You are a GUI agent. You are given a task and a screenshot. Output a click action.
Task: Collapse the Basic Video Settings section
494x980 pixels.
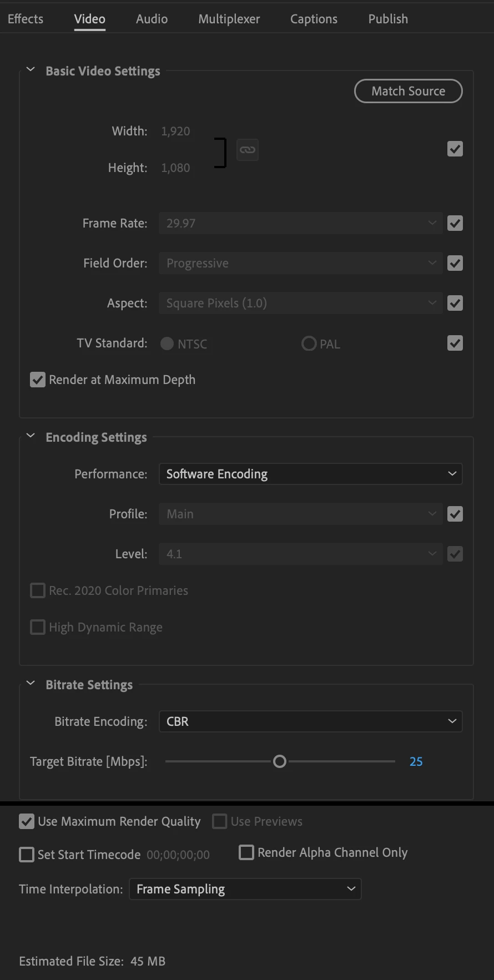[x=31, y=70]
